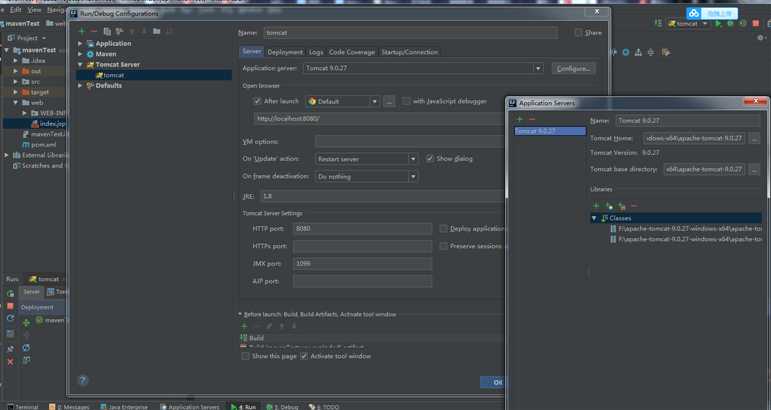Click green Run button in main toolbar
This screenshot has height=410, width=771.
point(718,24)
